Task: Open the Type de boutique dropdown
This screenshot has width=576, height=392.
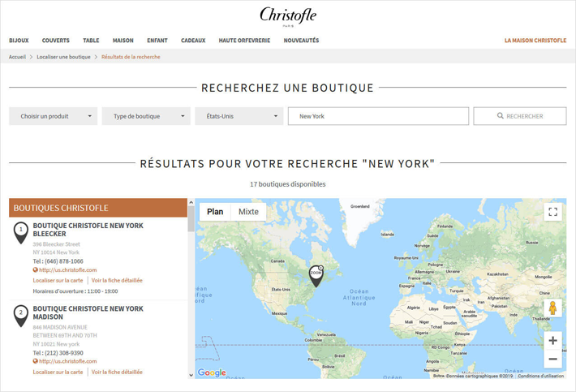Action: coord(146,116)
